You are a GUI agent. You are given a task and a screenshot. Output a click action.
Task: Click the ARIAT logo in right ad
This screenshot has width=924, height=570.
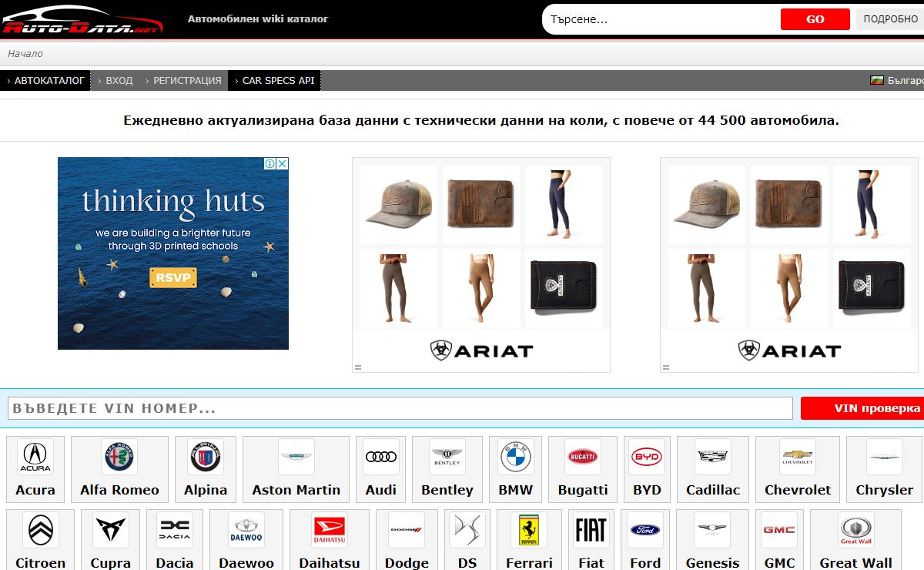789,350
